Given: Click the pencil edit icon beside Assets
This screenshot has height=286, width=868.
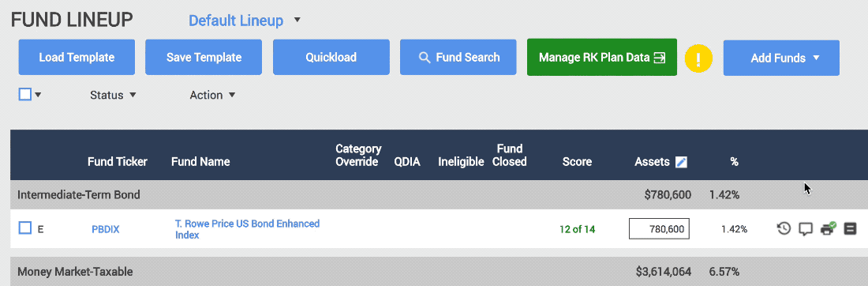Looking at the screenshot, I should pyautogui.click(x=682, y=162).
